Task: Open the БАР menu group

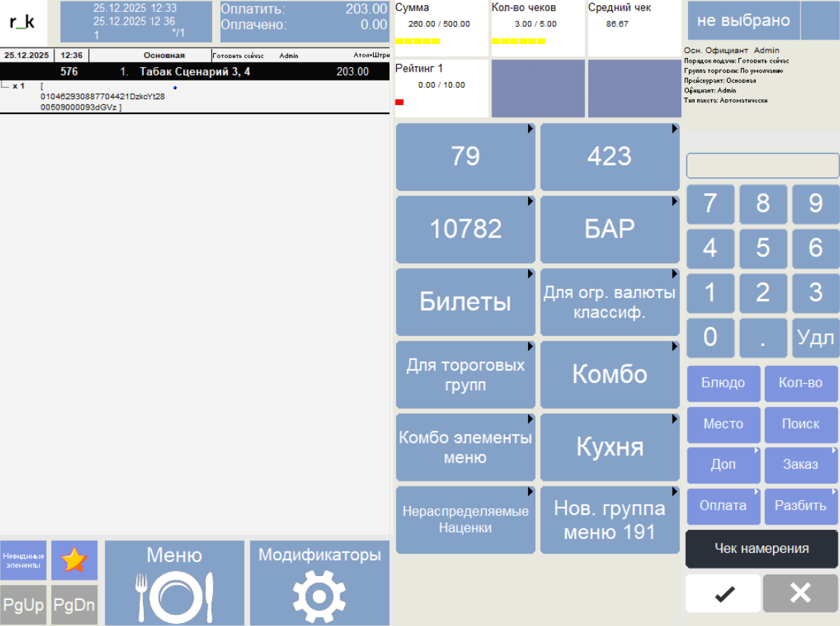Action: (609, 230)
